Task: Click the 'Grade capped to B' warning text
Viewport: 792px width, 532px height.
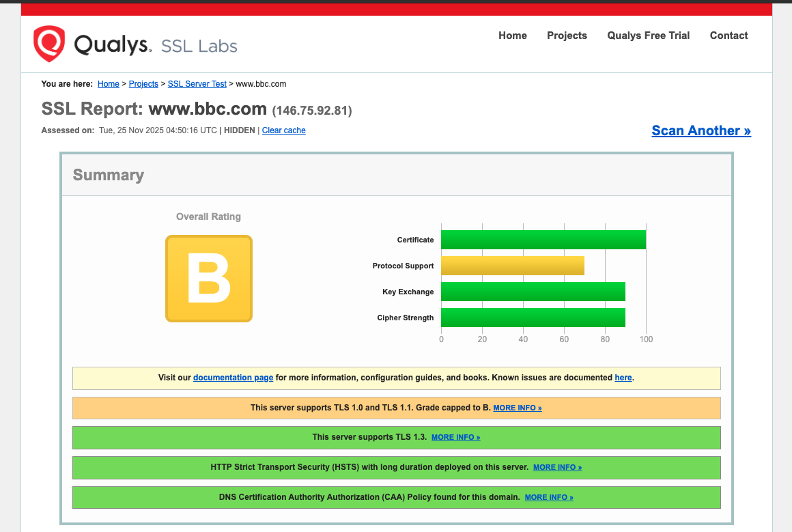Action: click(453, 408)
